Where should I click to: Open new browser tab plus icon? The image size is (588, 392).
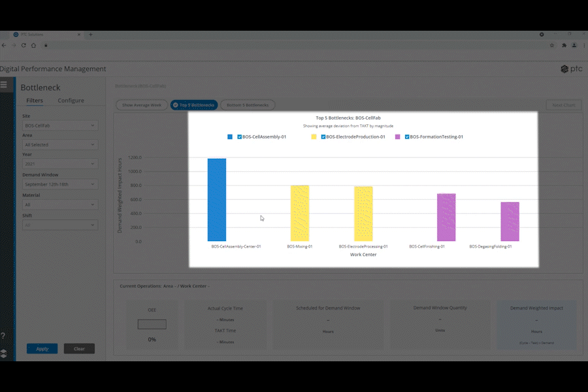point(91,35)
